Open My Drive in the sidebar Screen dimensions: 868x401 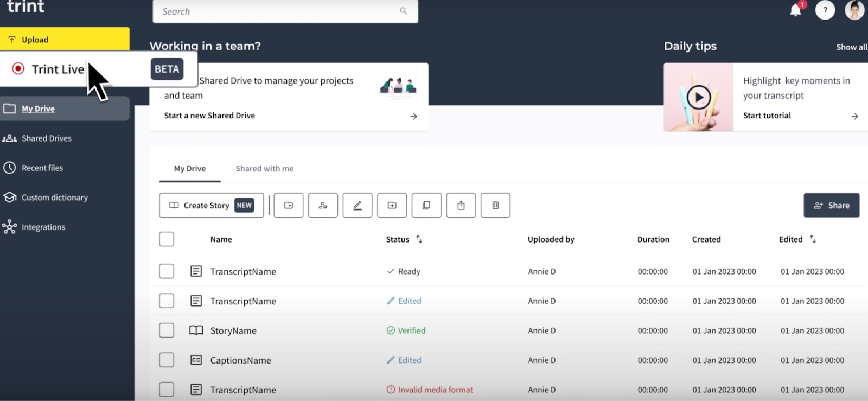pyautogui.click(x=65, y=109)
